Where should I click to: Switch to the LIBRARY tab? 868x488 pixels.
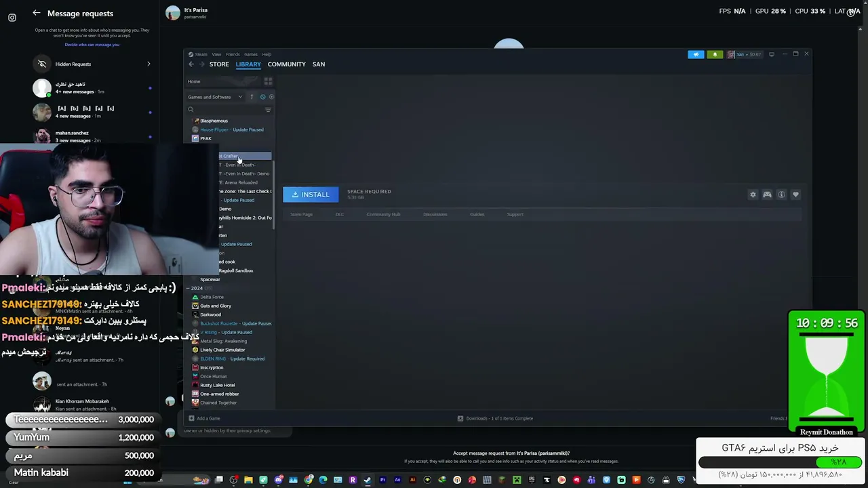248,64
